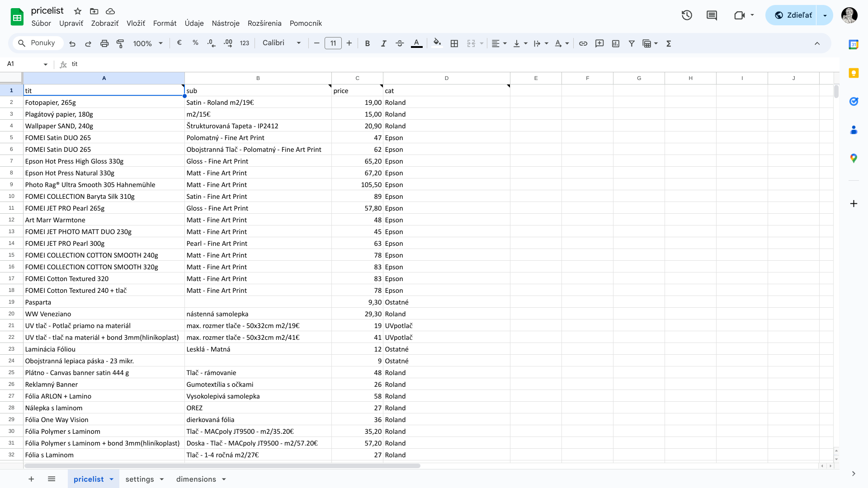Print the spreadsheet via printer icon
The width and height of the screenshot is (868, 488).
[x=104, y=43]
